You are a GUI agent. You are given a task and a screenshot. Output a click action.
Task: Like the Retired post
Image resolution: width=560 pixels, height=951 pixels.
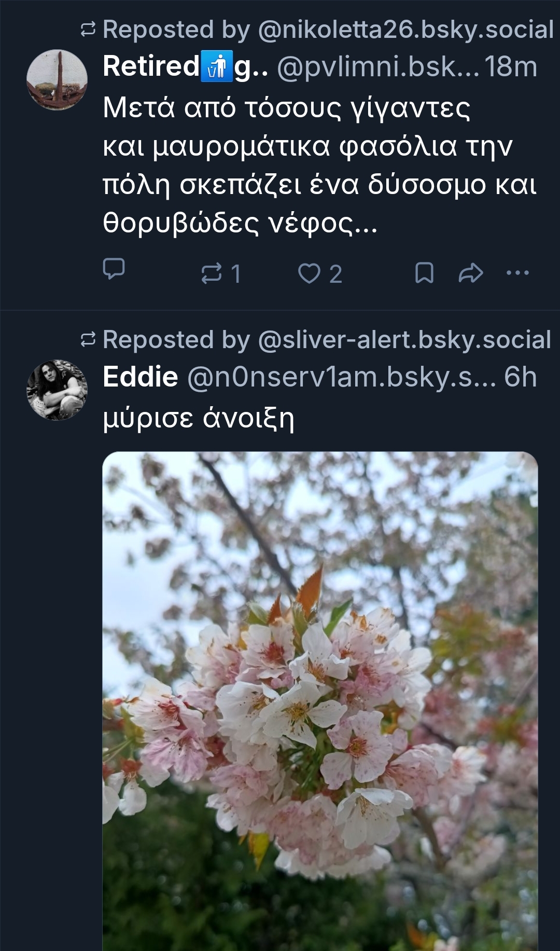(x=309, y=273)
